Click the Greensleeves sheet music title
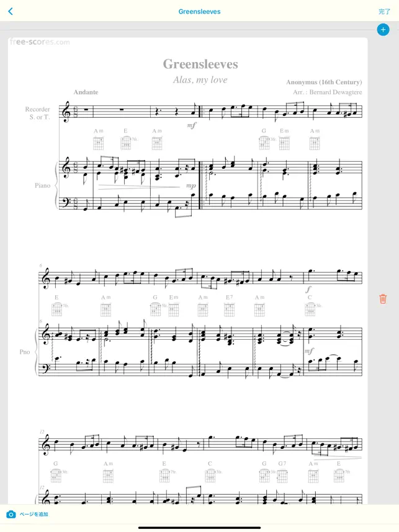 (200, 64)
